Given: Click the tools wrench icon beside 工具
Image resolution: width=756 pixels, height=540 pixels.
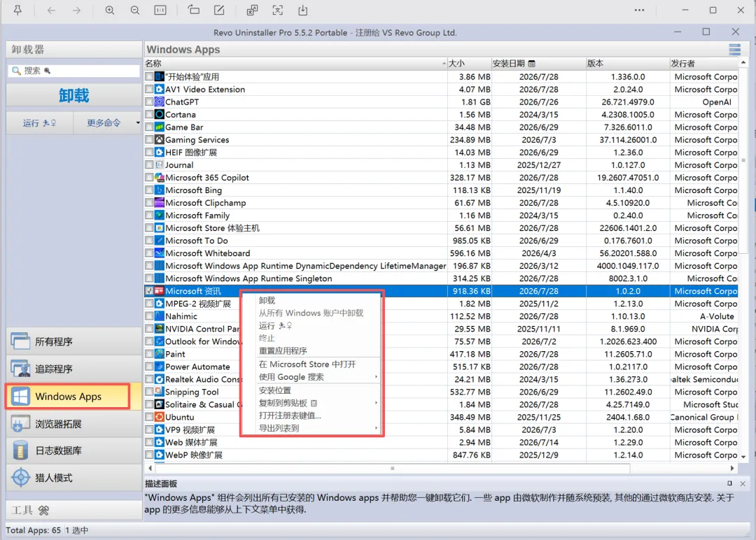Looking at the screenshot, I should point(44,510).
